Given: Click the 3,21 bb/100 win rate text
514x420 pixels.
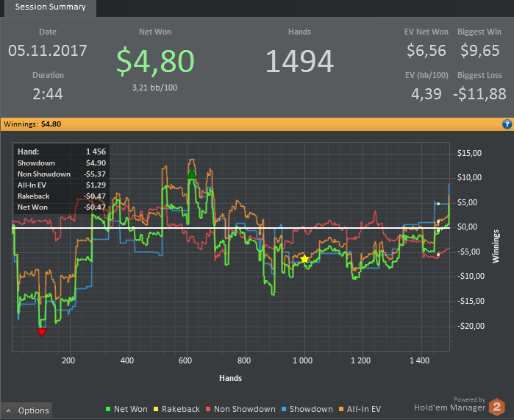Looking at the screenshot, I should click(x=154, y=88).
